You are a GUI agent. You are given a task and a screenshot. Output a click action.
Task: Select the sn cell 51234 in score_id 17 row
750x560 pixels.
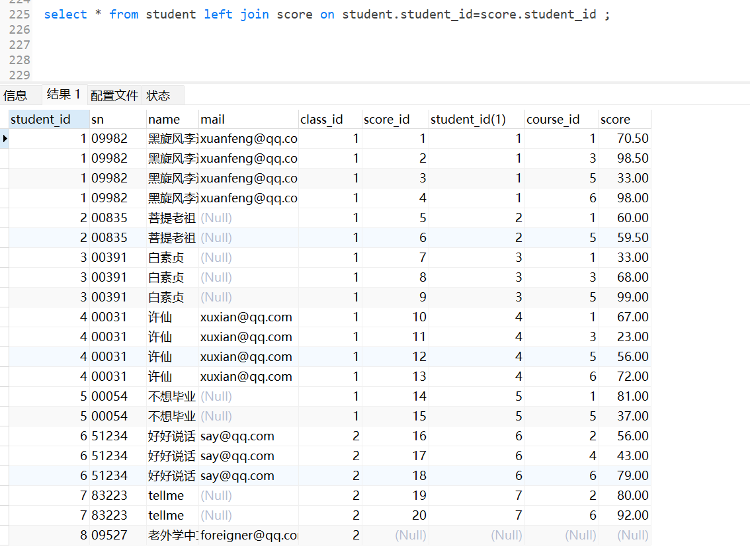coord(118,456)
